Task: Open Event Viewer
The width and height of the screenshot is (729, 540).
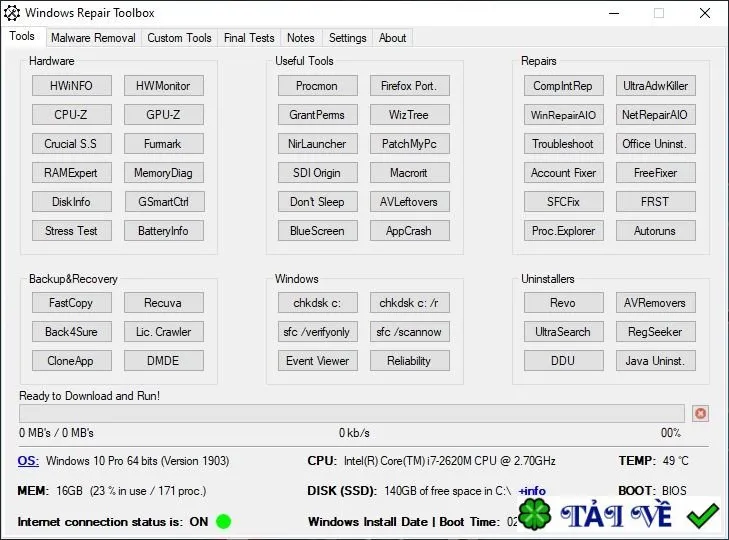Action: [318, 360]
